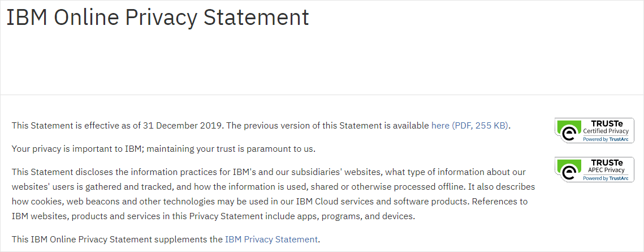Image resolution: width=644 pixels, height=252 pixels.
Task: Click green "e" logo in Certified Privacy badge
Action: 568,133
